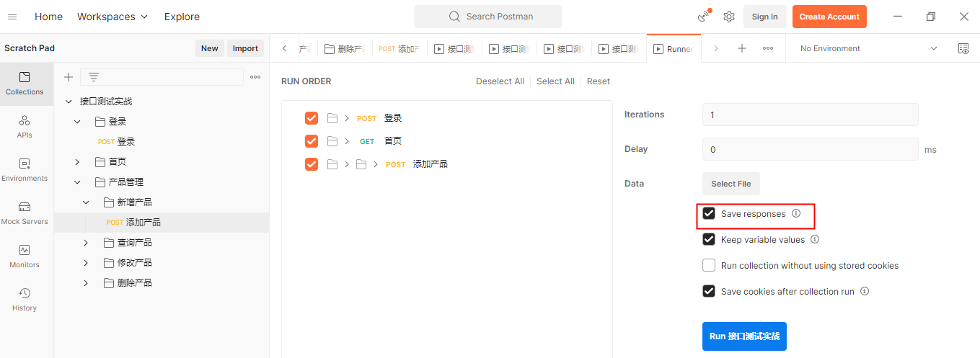This screenshot has height=358, width=980.
Task: Click the Import button
Action: (245, 48)
